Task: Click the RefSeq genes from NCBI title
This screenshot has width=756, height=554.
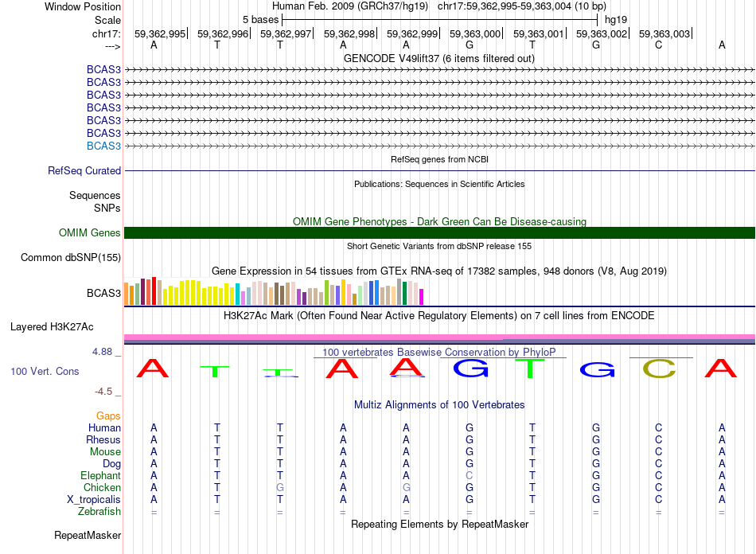Action: click(x=439, y=159)
